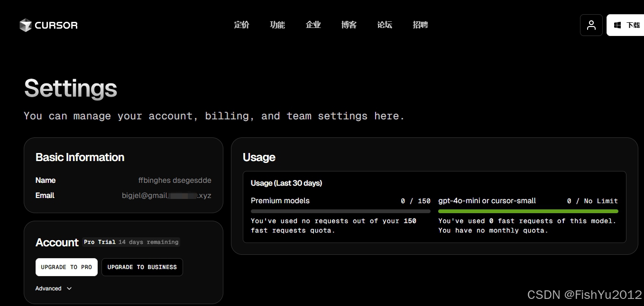This screenshot has width=644, height=306.
Task: Click the UPGRADE TO PRO button
Action: [66, 267]
